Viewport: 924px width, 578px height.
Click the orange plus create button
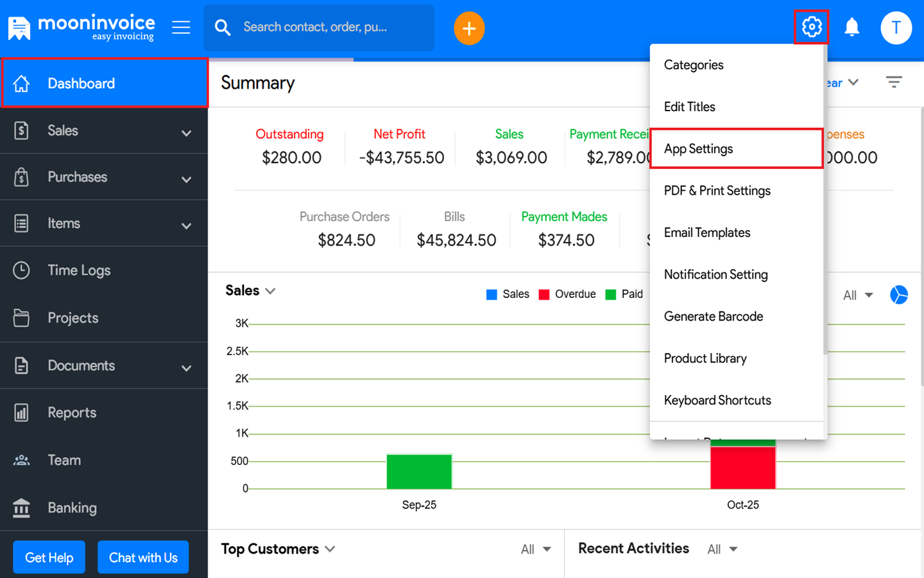(x=469, y=29)
